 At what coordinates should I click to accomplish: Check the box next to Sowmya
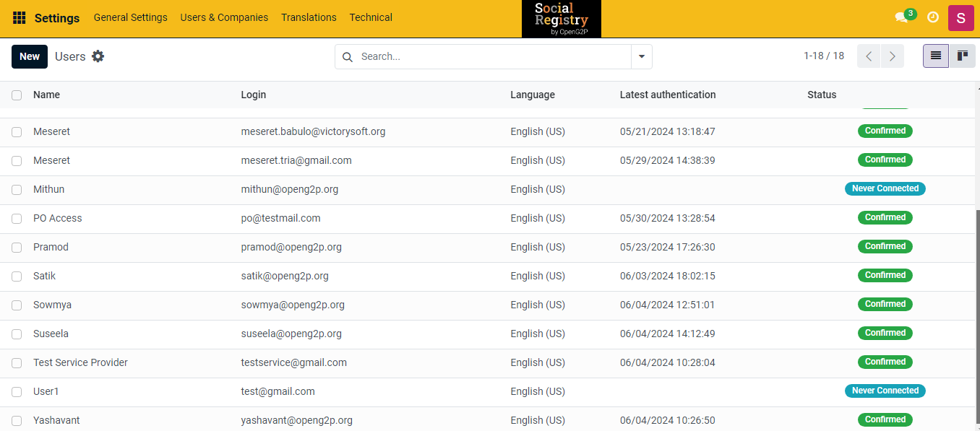coord(17,305)
